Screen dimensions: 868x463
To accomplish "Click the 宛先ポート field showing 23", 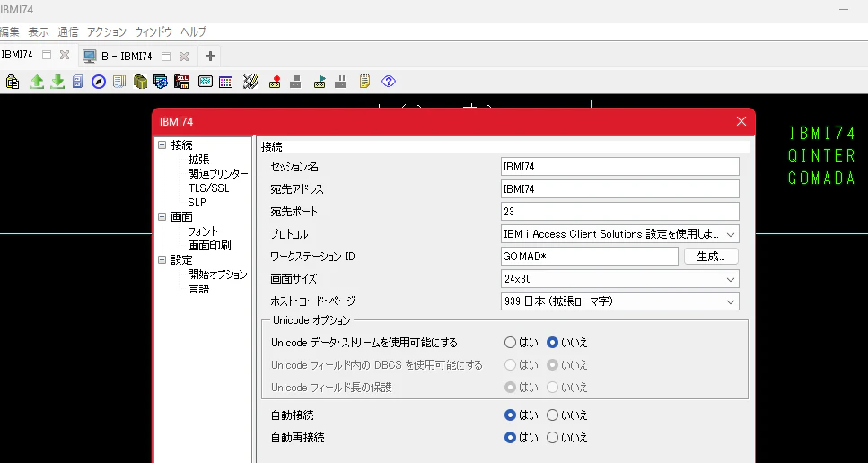I will coord(620,211).
